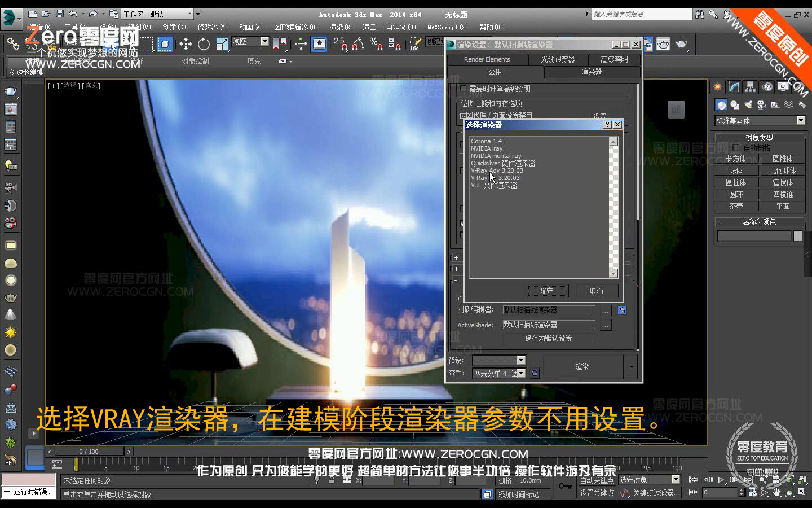Open the render mode arrow beside Render button
Viewport: 812px width, 508px height.
(x=632, y=367)
